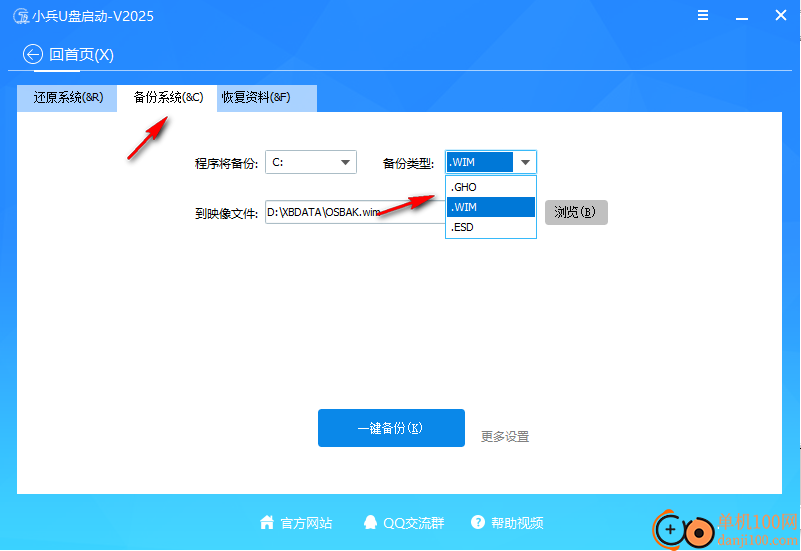Screen dimensions: 801x551
Task: Click the image file path input field
Action: pyautogui.click(x=355, y=212)
